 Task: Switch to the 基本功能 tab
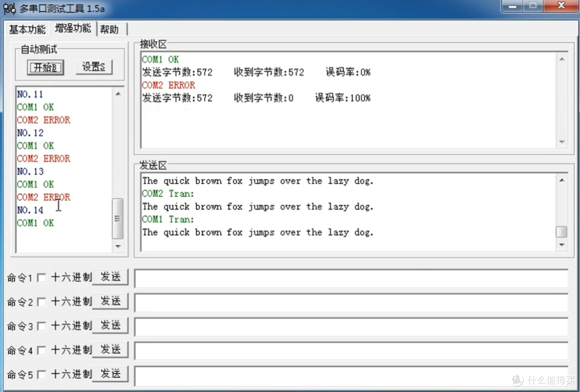point(27,29)
